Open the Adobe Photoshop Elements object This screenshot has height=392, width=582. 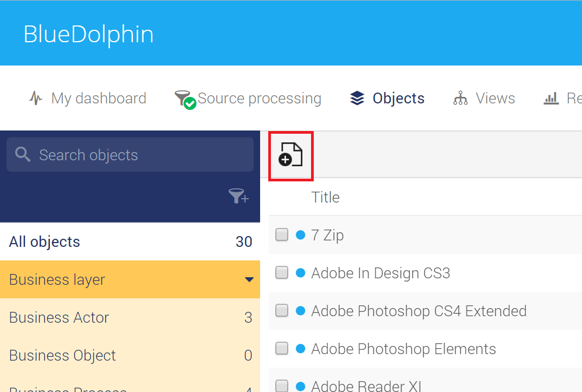point(404,349)
